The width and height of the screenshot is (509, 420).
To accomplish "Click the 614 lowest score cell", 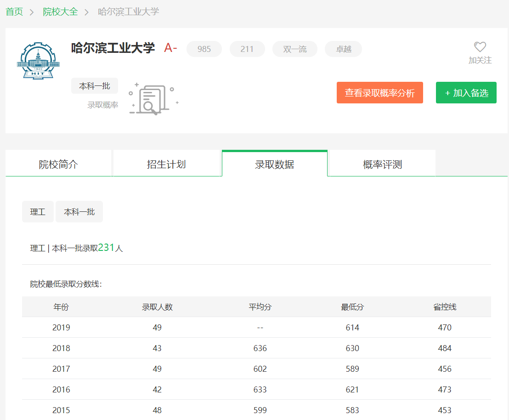I will click(x=352, y=328).
